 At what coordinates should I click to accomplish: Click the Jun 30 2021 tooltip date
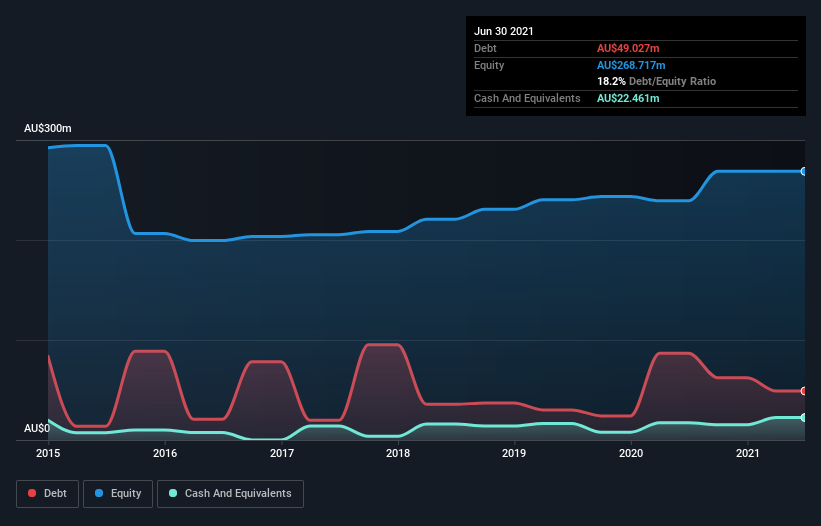[504, 31]
